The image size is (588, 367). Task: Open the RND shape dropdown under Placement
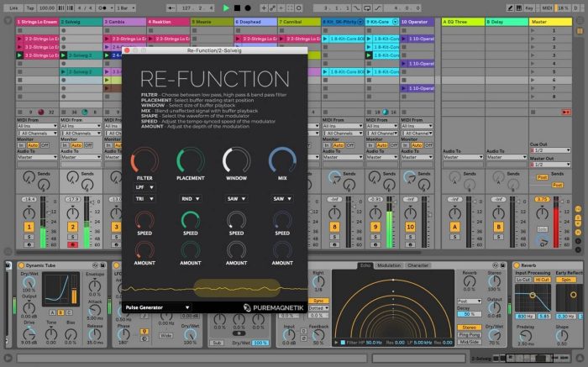tap(191, 199)
